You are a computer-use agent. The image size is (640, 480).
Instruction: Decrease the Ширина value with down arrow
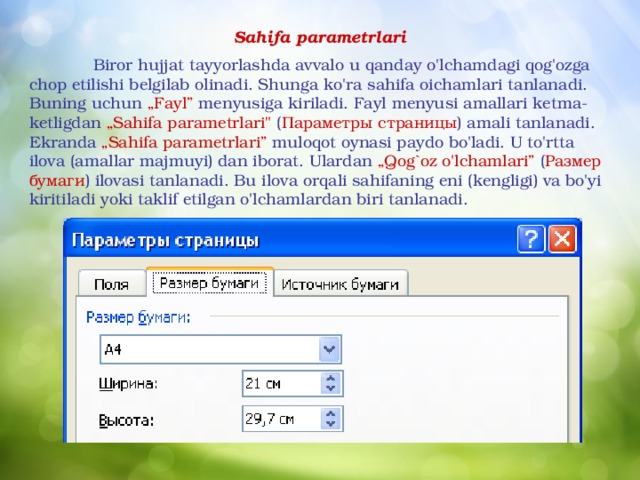pos(331,389)
